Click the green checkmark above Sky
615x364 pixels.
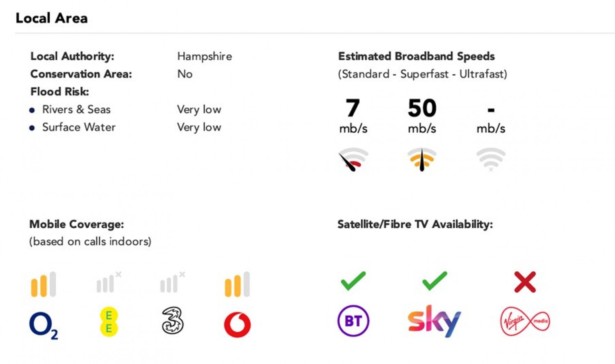tap(434, 281)
